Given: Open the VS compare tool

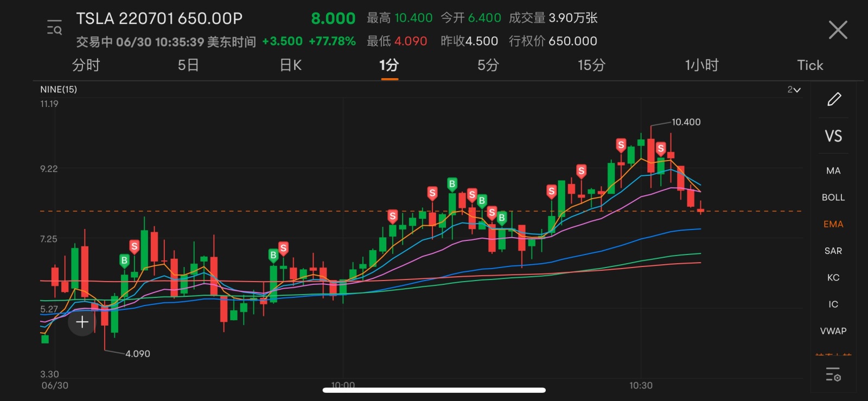Looking at the screenshot, I should tap(833, 136).
